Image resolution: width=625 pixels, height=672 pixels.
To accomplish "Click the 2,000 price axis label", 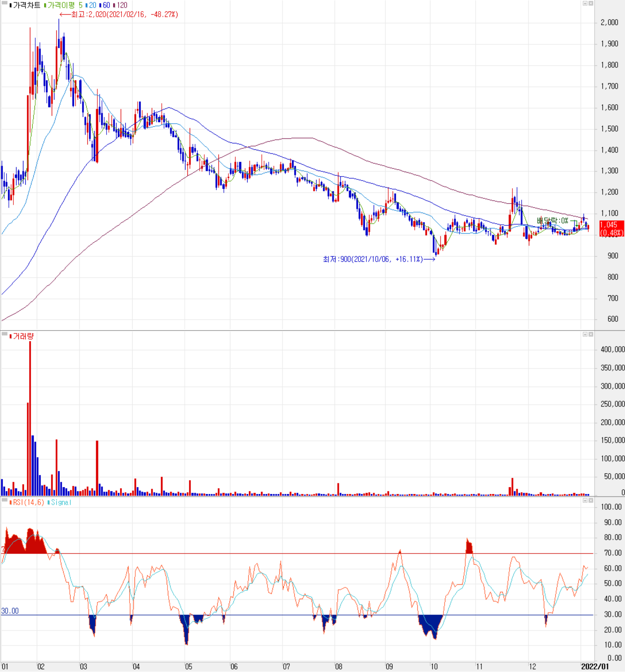I will tap(609, 22).
